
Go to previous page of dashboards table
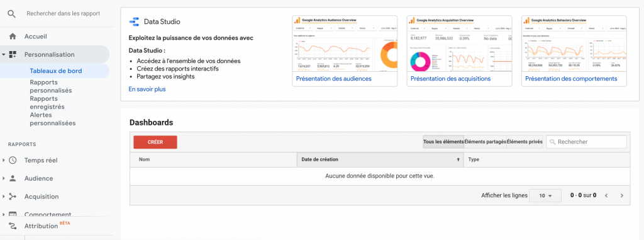[606, 195]
